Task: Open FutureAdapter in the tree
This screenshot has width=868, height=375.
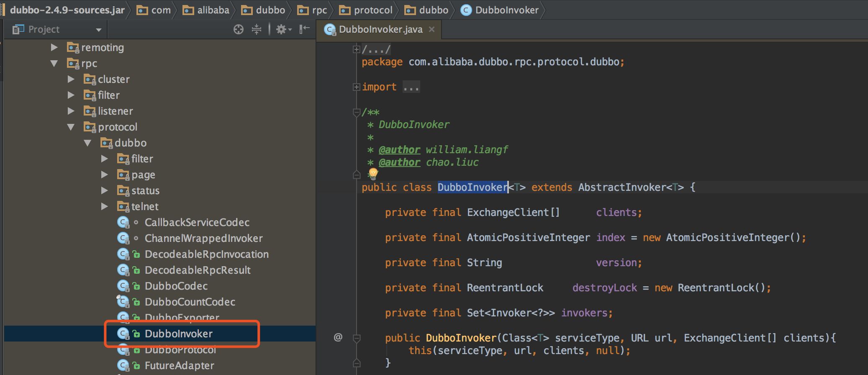Action: click(180, 365)
